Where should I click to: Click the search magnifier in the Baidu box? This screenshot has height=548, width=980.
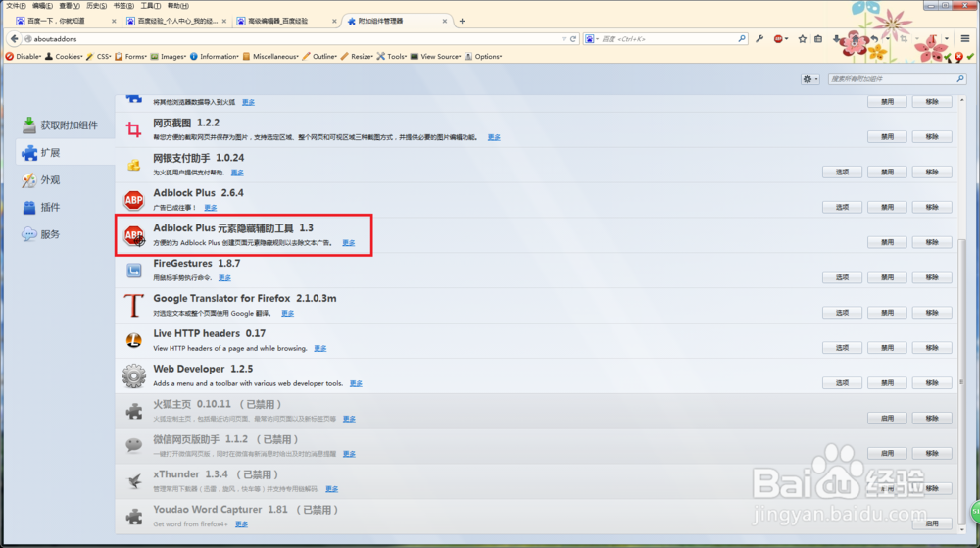point(742,39)
